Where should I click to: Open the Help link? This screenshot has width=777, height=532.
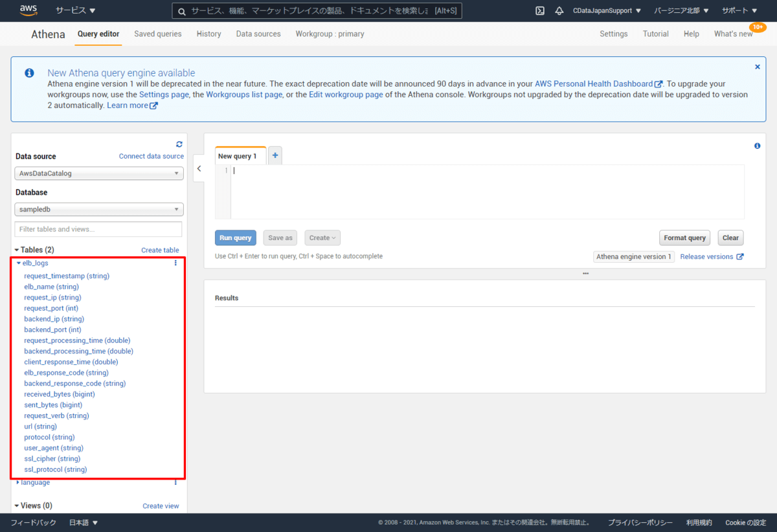[691, 34]
